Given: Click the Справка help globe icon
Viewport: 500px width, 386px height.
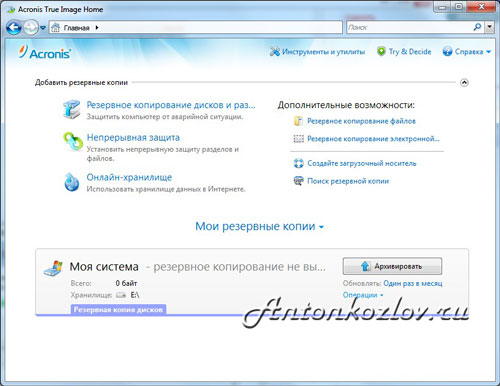Looking at the screenshot, I should tap(447, 51).
